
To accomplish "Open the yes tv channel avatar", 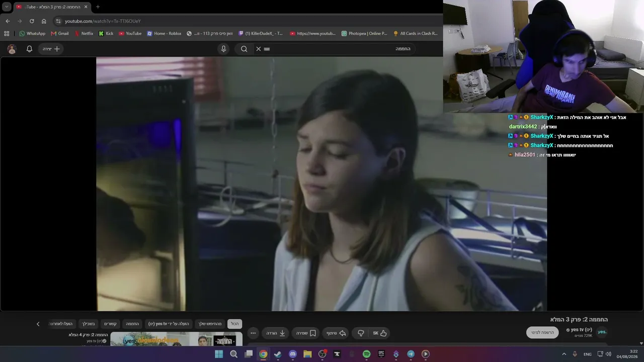I will coord(602,332).
